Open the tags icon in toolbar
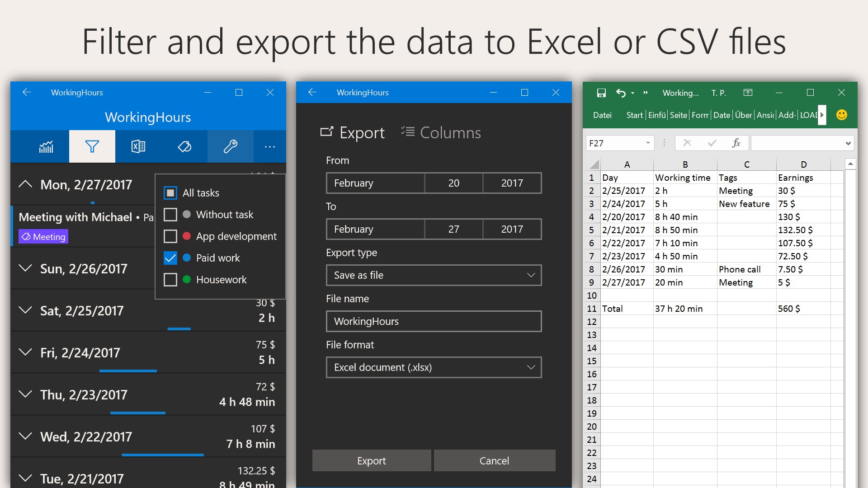 coord(184,146)
